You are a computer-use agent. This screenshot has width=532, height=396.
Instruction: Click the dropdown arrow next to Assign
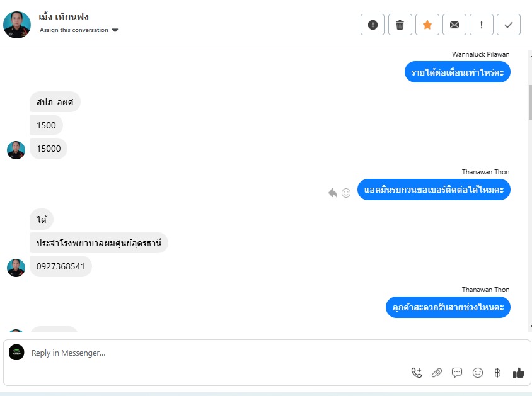(x=115, y=30)
